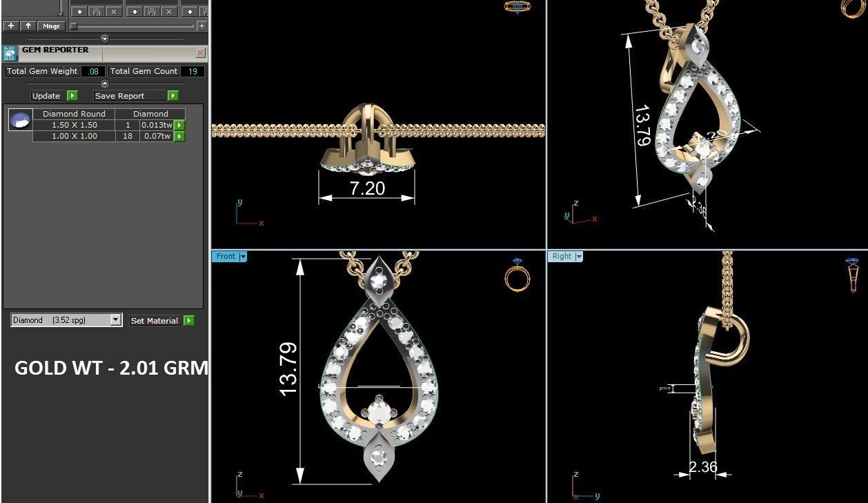Click leftmost up-arrow button in top slot row
Image resolution: width=868 pixels, height=503 pixels.
[x=79, y=12]
